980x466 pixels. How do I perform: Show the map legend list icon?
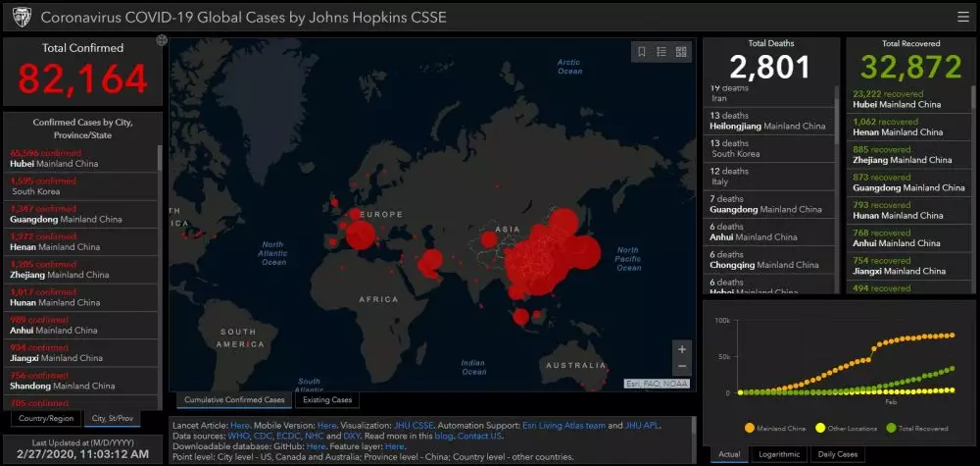click(661, 52)
